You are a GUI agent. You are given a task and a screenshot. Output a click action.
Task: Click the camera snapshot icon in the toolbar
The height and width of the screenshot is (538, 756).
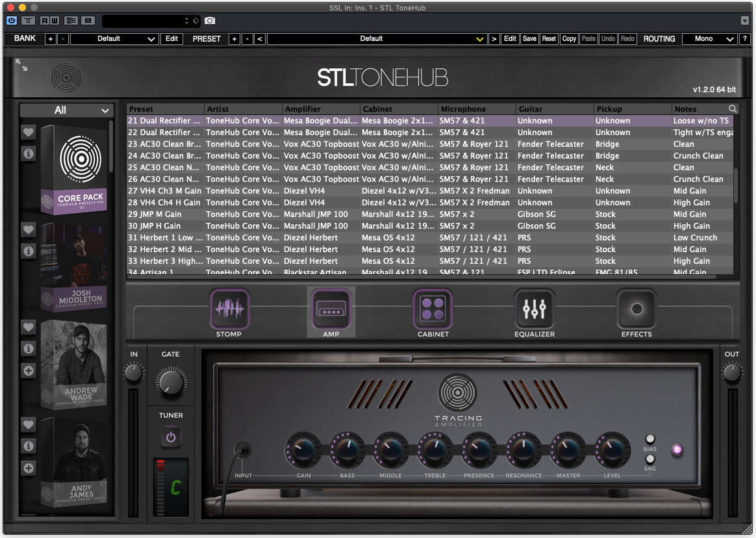tap(209, 20)
